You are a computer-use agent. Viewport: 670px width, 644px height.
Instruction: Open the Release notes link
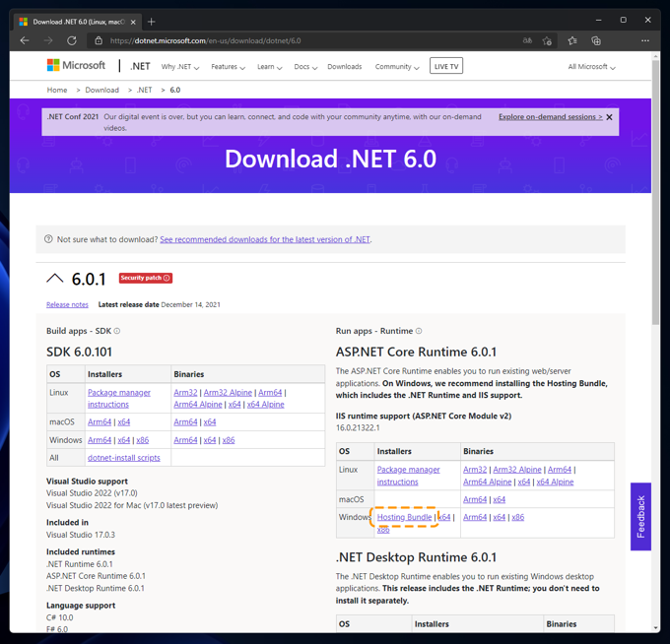pyautogui.click(x=67, y=304)
